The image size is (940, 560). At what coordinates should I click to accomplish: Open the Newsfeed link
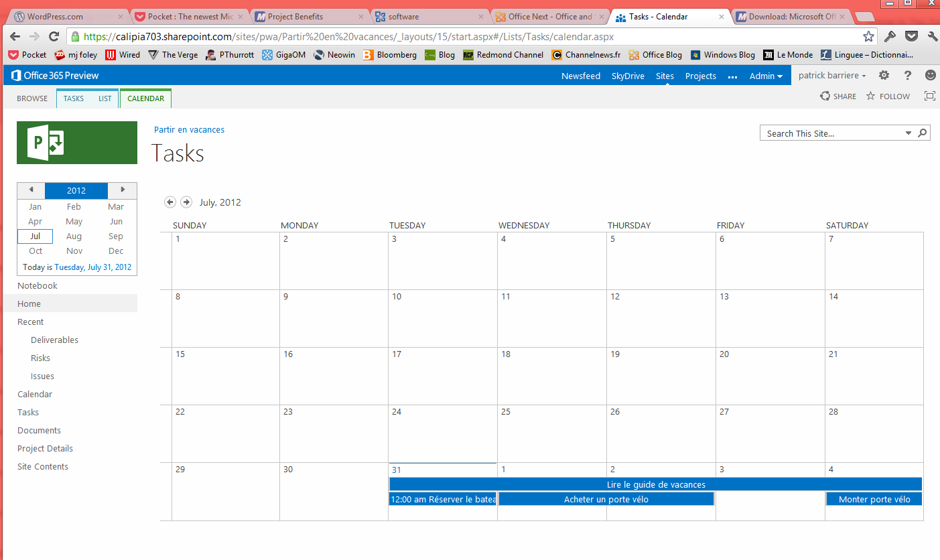tap(580, 76)
